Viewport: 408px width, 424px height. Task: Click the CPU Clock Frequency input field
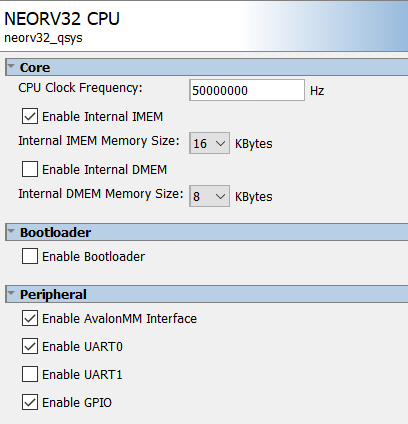coord(247,90)
